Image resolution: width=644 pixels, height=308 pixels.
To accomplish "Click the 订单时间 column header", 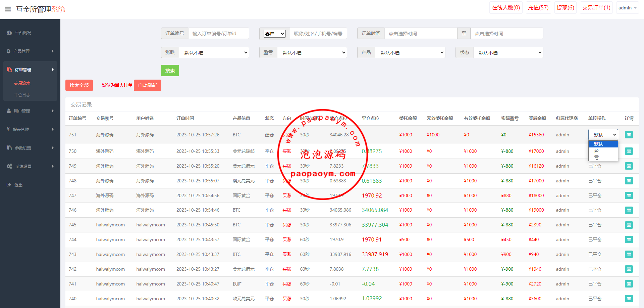I will (185, 118).
